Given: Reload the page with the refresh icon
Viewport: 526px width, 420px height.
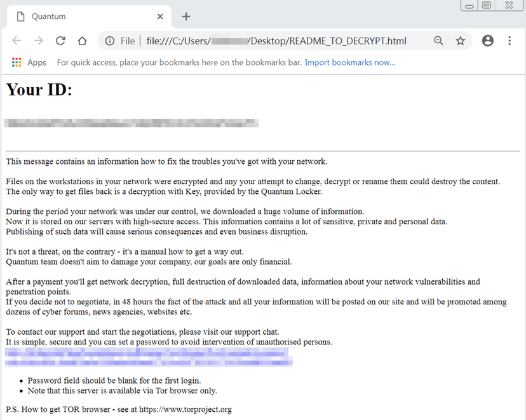Looking at the screenshot, I should point(60,41).
